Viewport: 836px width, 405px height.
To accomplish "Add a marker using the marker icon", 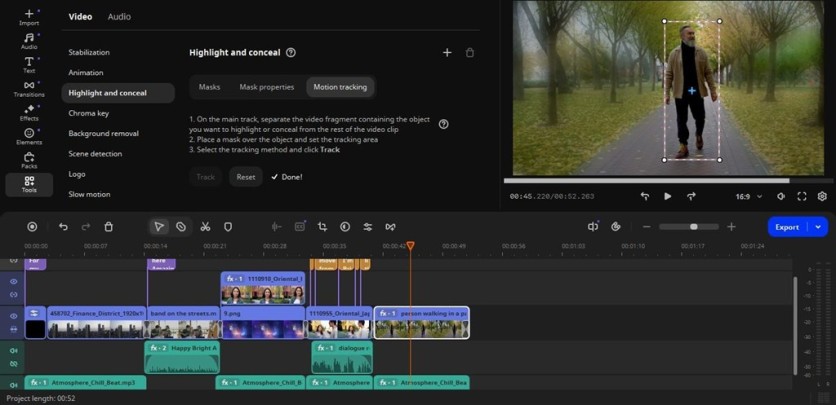I will click(228, 227).
